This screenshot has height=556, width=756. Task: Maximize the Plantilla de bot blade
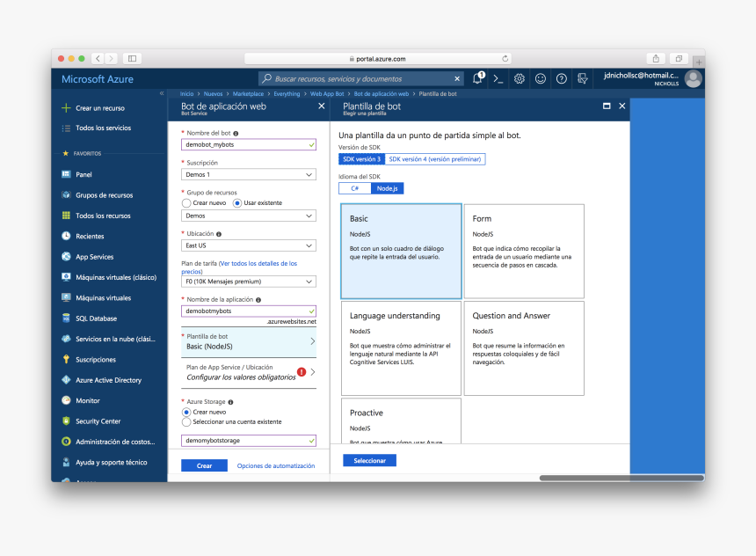tap(607, 106)
